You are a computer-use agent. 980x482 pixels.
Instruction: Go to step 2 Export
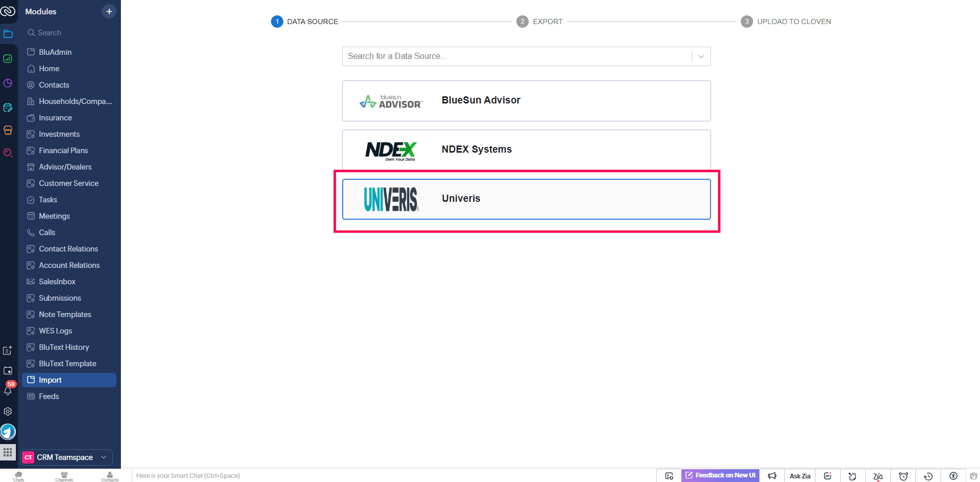tap(539, 22)
